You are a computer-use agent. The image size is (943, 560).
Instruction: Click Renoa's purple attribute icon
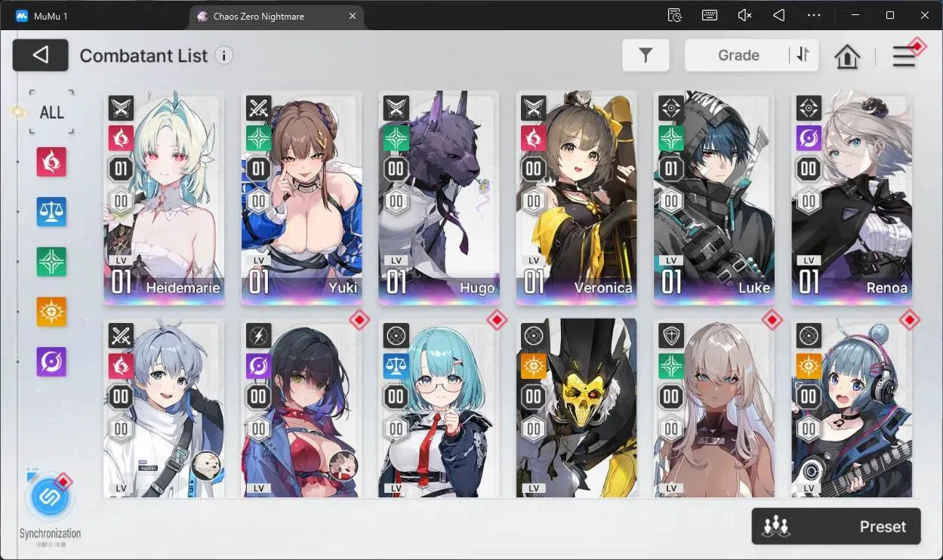point(808,138)
